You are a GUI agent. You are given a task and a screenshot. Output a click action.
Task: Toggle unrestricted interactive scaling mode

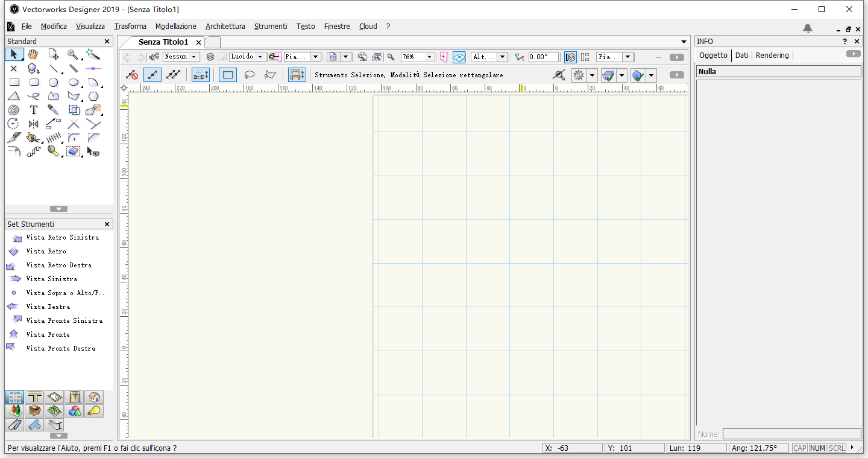(174, 75)
